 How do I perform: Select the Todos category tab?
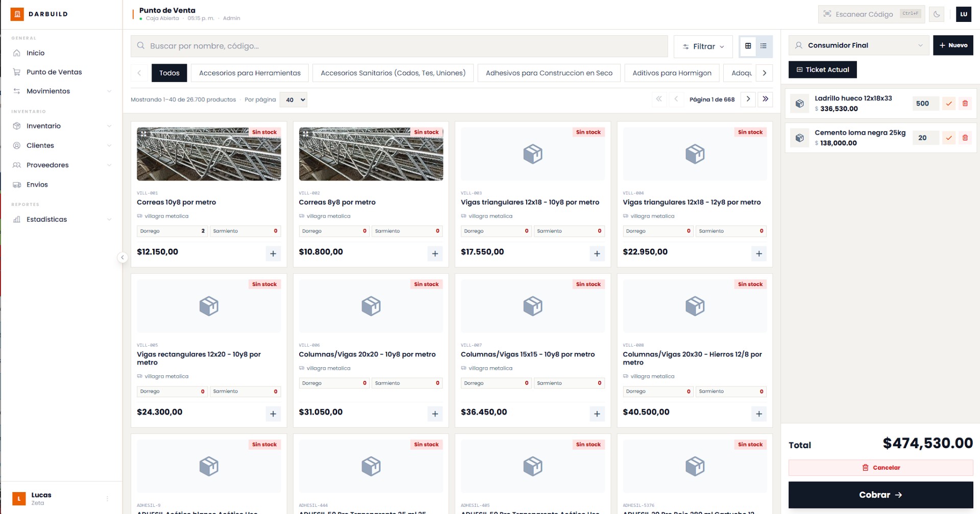coord(169,73)
